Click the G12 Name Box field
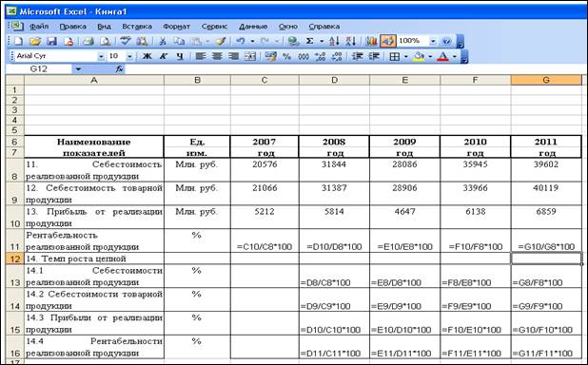588x365 pixels. click(39, 69)
